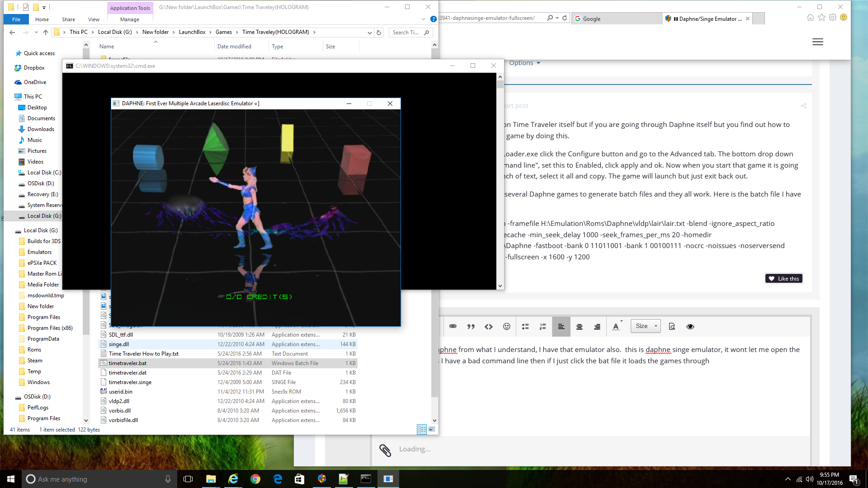Open the Home ribbon tab

tap(42, 19)
